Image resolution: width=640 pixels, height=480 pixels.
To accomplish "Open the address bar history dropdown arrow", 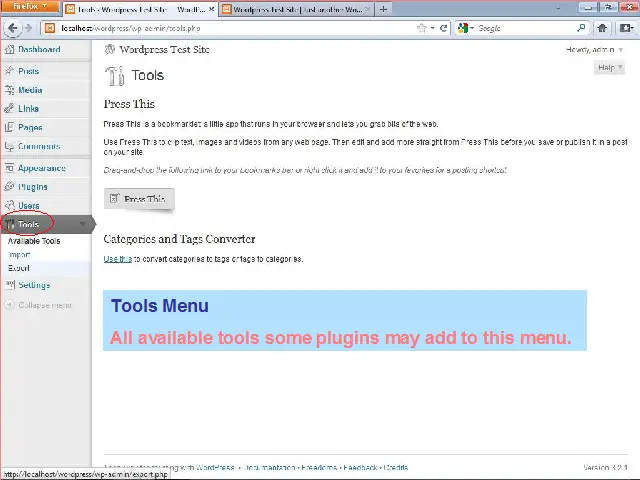I will click(433, 28).
